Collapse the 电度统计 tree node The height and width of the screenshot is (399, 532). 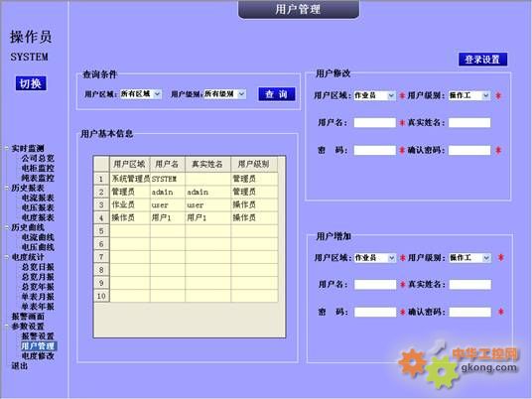tap(7, 257)
